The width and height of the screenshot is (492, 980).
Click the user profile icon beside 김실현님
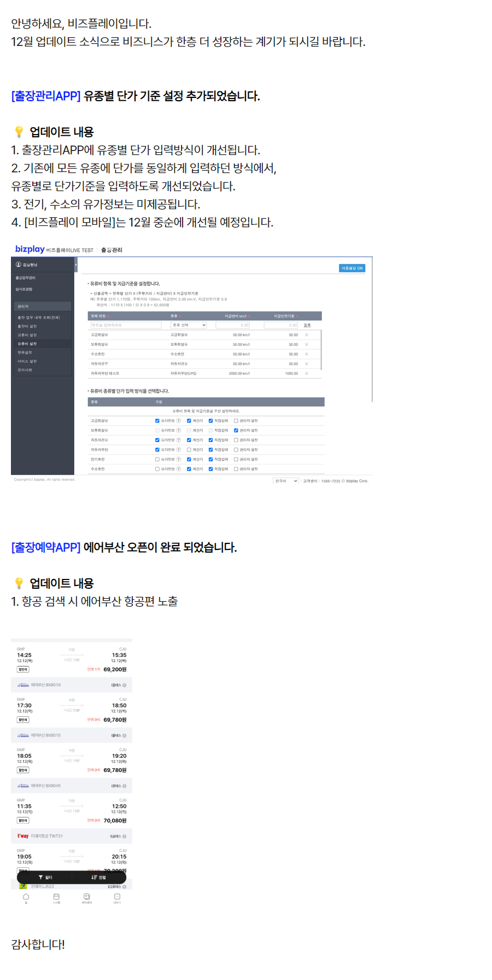coord(19,265)
